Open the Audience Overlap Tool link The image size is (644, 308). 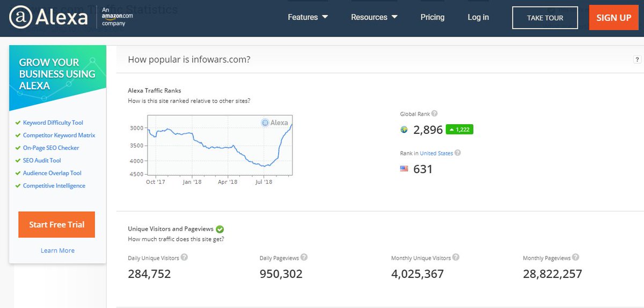pos(52,173)
